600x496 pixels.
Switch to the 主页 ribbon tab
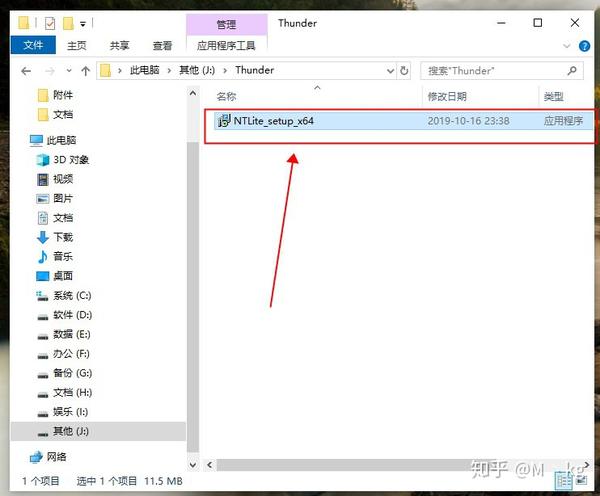coord(77,46)
